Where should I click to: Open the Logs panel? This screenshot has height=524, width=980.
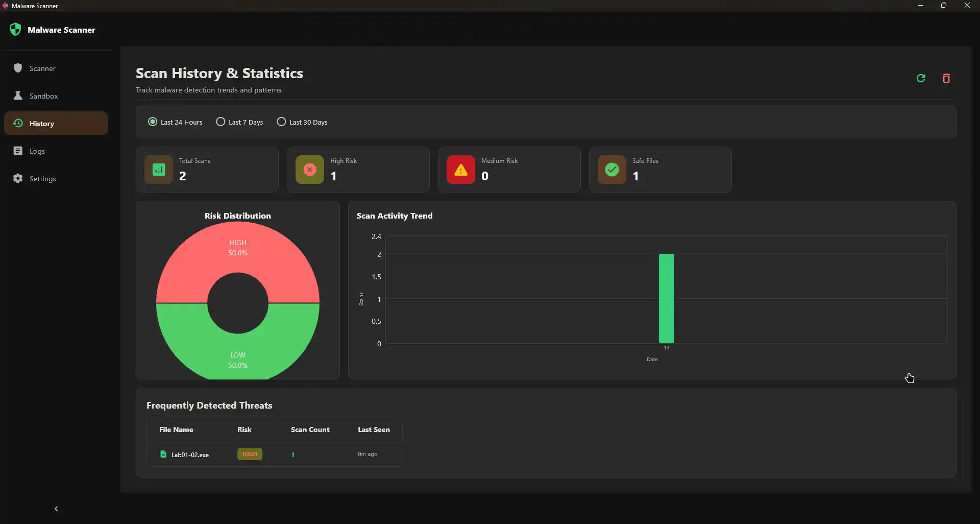[x=37, y=151]
